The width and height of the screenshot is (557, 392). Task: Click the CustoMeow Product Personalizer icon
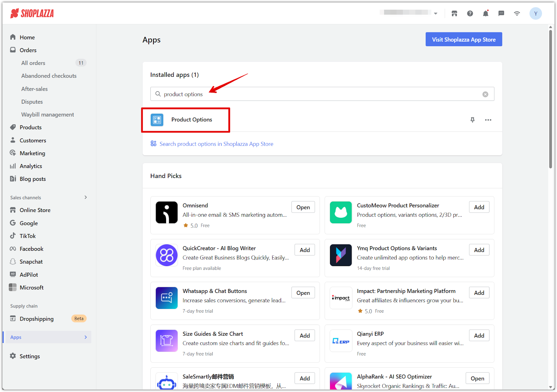341,213
